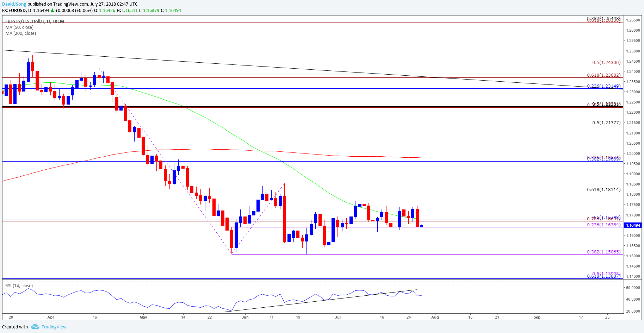The image size is (644, 333).
Task: Click the +0.00068 (+0.06%) change value
Action: 74,11
